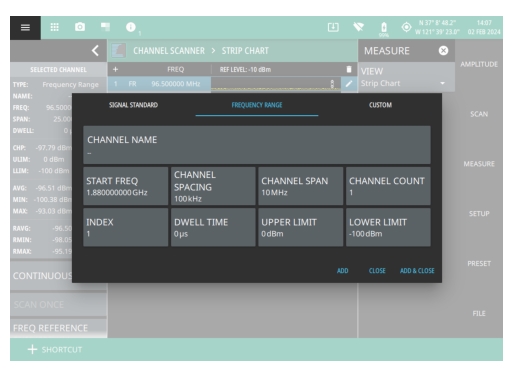The height and width of the screenshot is (373, 521).
Task: Tap the battery status icon
Action: tap(384, 27)
